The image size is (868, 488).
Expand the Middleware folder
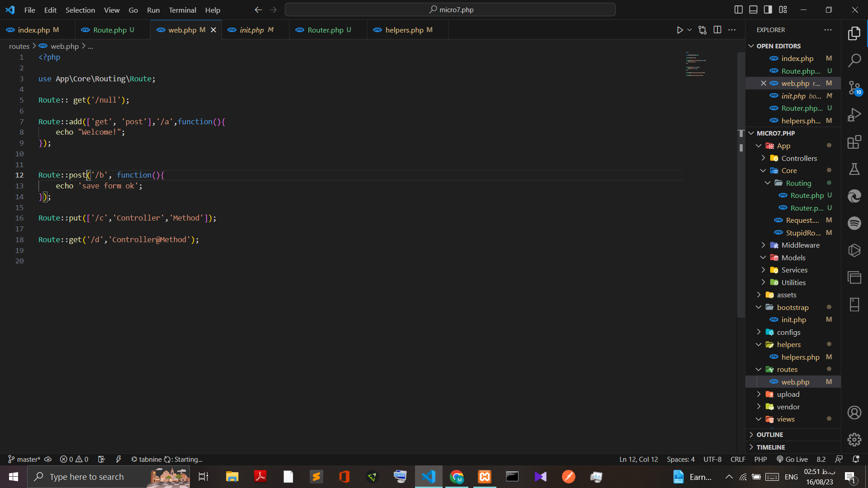point(793,245)
